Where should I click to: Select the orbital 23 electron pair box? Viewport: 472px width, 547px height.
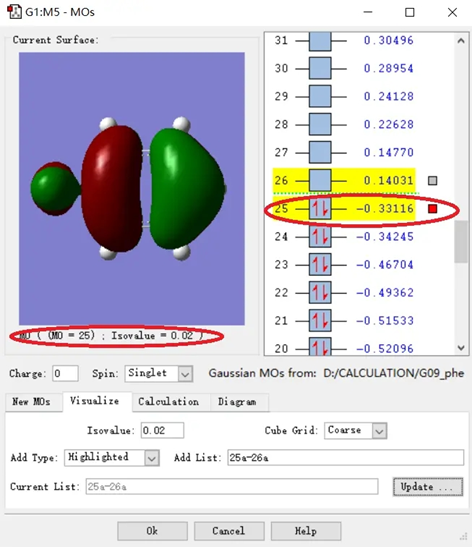[320, 264]
